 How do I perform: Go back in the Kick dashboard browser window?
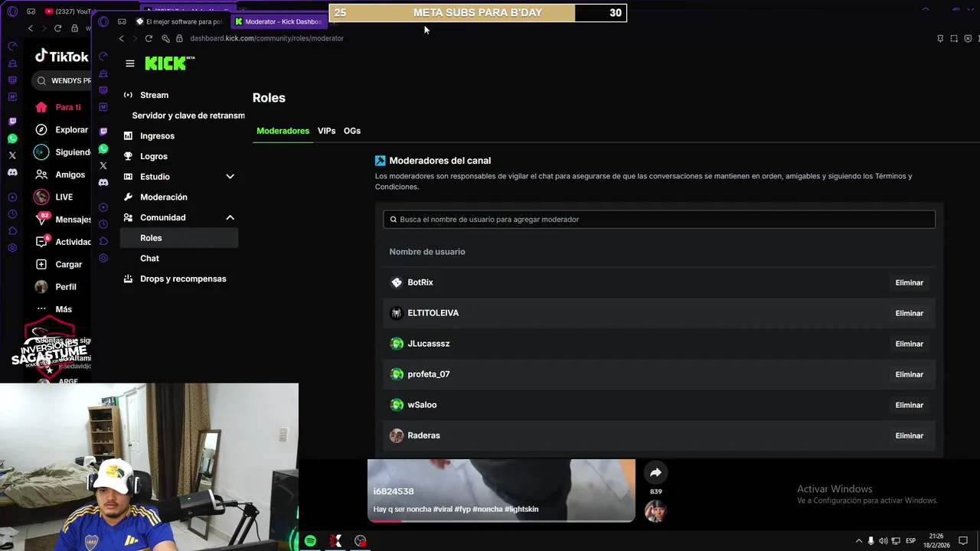coord(121,38)
